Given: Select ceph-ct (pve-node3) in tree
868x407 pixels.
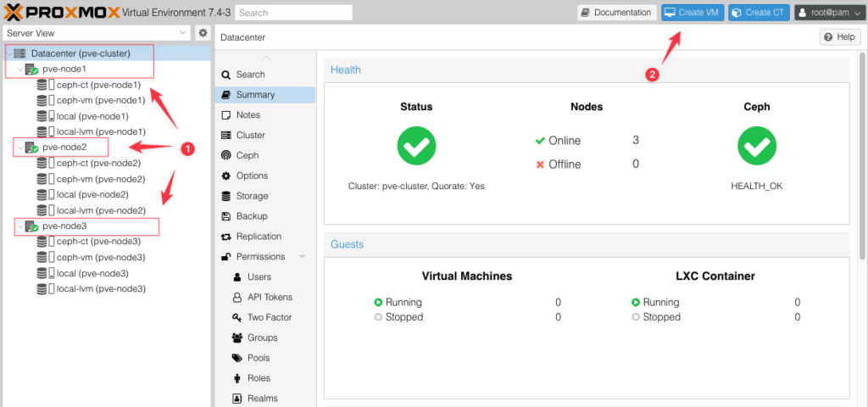Looking at the screenshot, I should coord(98,242).
